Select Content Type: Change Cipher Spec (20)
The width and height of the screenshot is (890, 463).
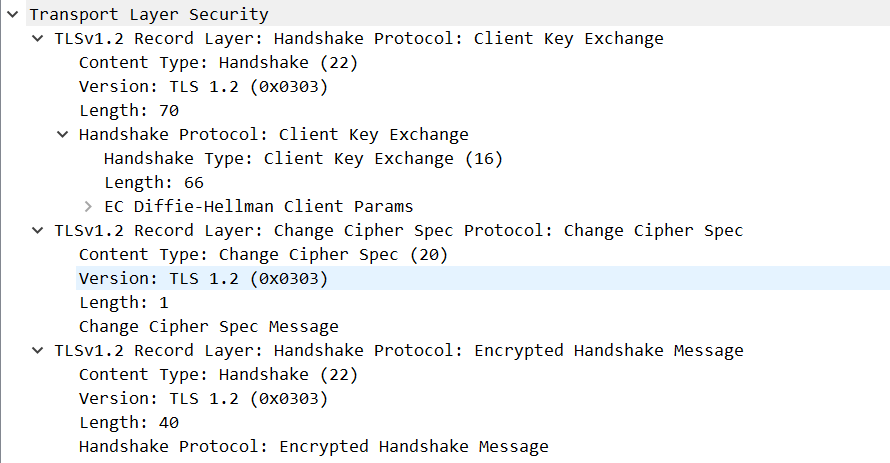pos(263,255)
